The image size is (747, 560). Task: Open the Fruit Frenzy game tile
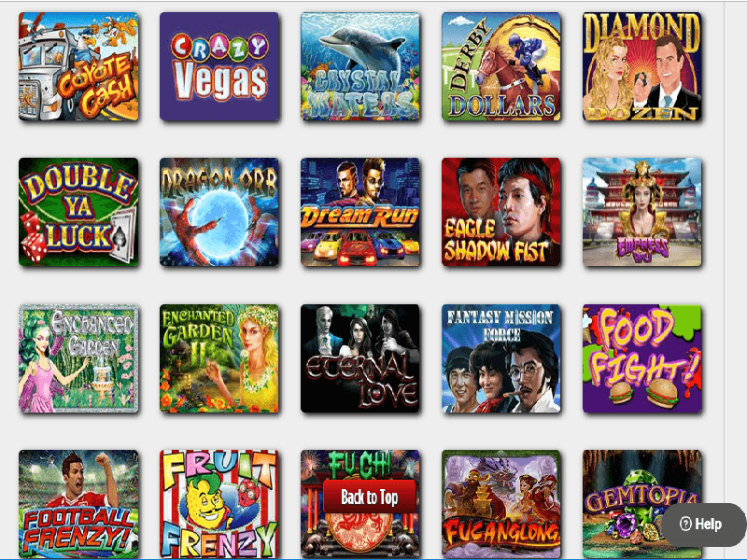219,504
